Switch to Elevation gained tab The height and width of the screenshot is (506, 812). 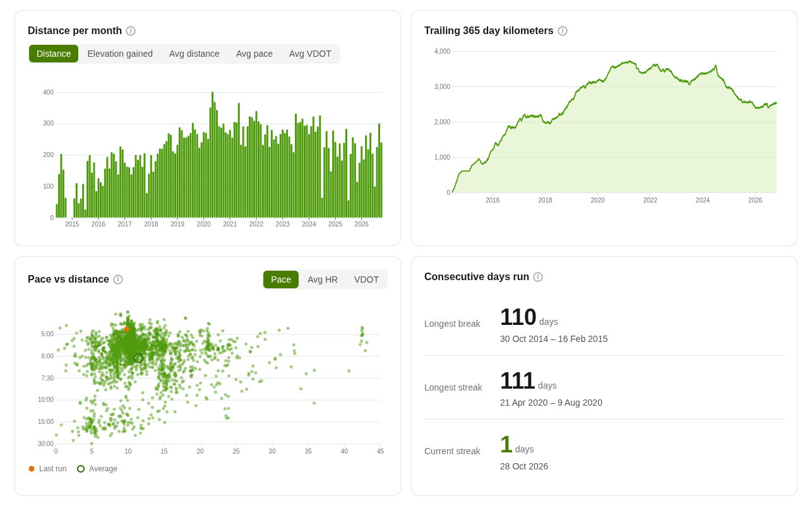coord(120,54)
